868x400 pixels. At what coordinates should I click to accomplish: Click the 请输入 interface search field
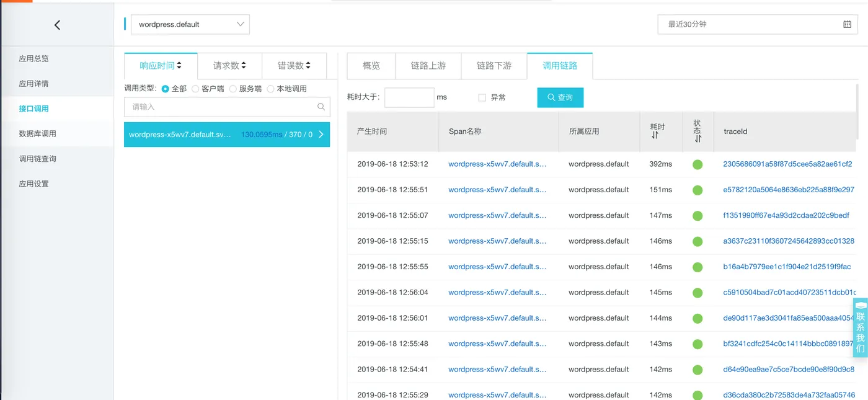tap(227, 107)
